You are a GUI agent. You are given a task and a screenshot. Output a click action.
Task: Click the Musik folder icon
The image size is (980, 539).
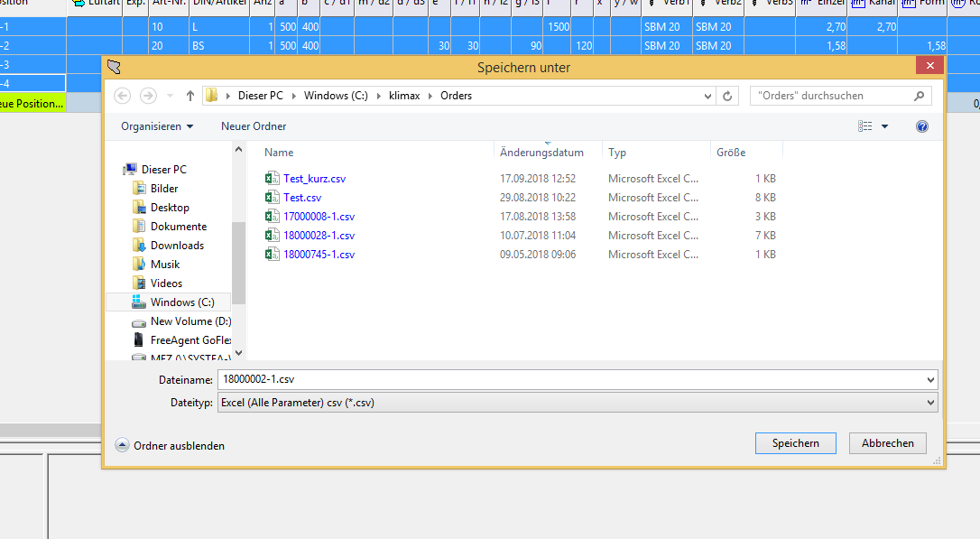tap(139, 264)
